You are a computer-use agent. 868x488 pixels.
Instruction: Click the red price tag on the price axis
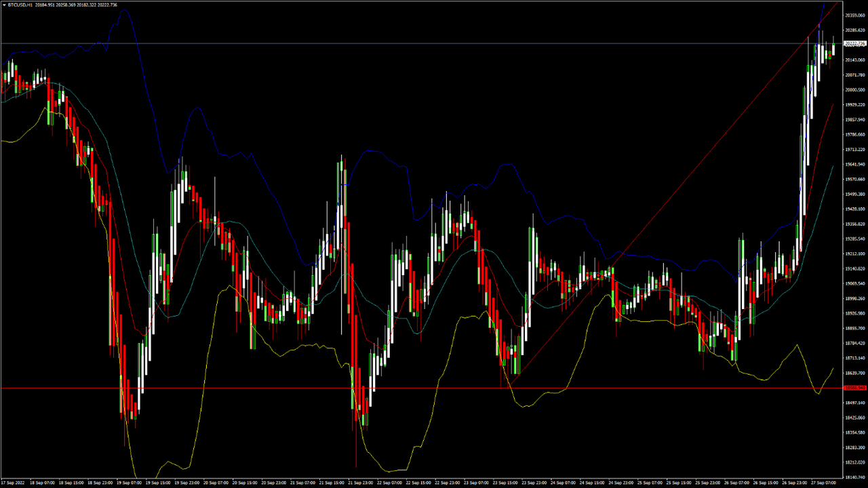pos(854,388)
